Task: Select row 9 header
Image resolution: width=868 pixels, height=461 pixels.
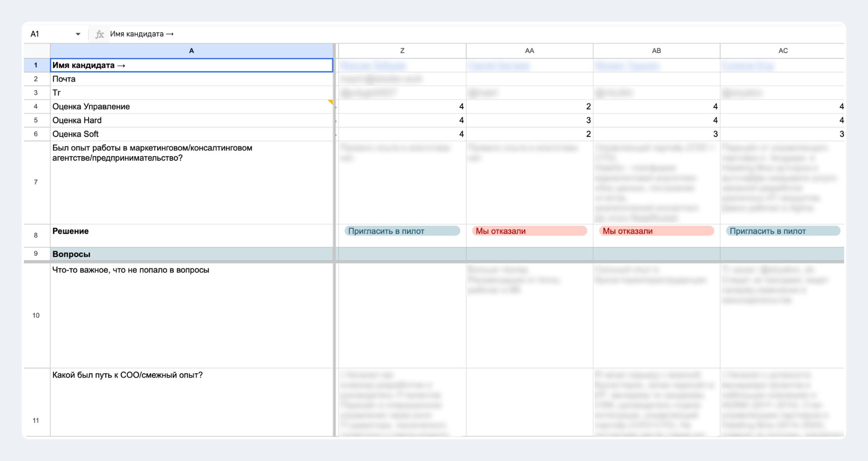Action: coord(36,254)
